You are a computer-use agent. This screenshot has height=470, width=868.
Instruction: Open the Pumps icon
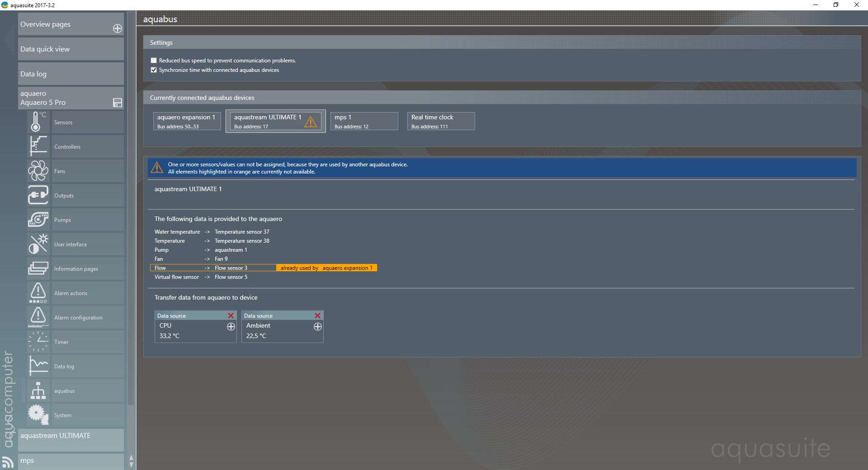[38, 220]
